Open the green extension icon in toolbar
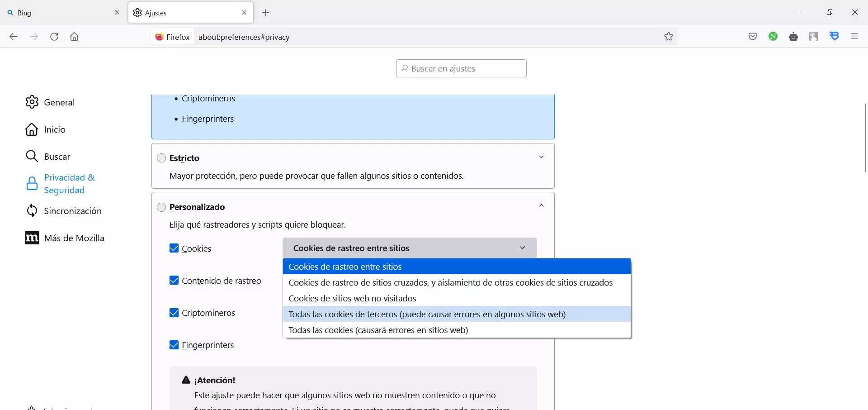 (x=773, y=37)
